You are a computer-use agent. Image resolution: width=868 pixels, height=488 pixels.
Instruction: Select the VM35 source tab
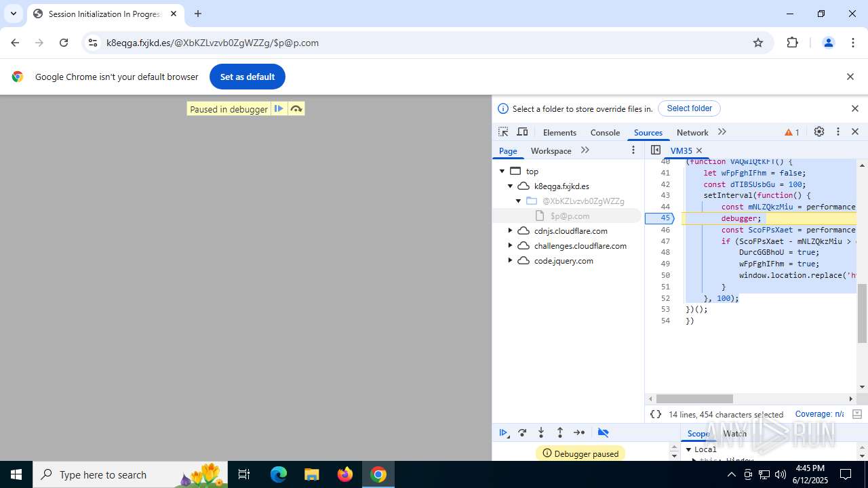[x=681, y=150]
